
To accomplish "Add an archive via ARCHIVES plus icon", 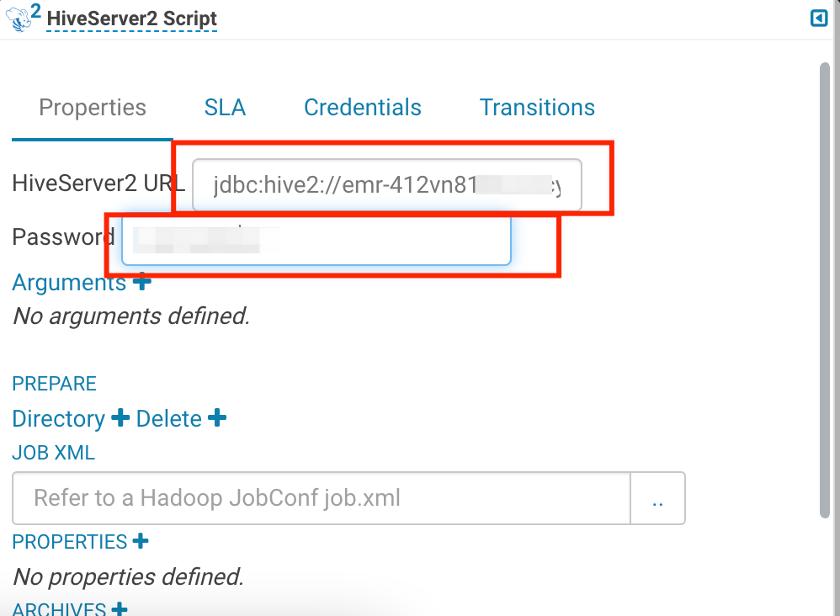I will [120, 609].
